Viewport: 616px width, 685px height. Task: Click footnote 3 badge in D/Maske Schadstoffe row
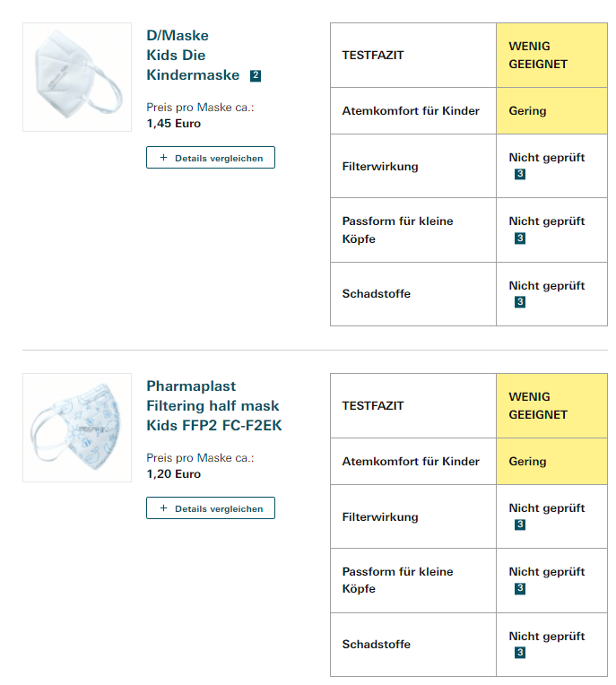tap(520, 302)
